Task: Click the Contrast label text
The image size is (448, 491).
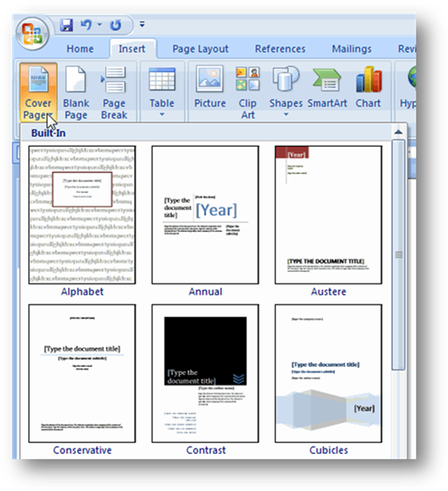Action: coord(205,450)
